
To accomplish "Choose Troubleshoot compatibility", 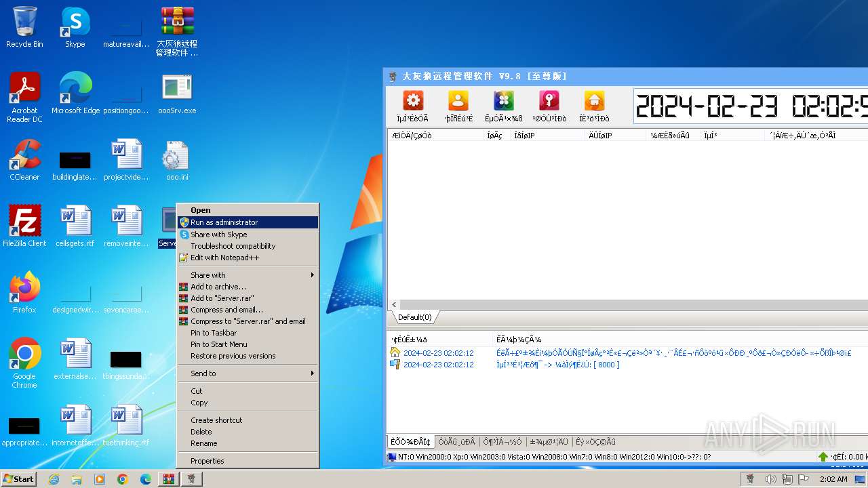I will pyautogui.click(x=248, y=246).
